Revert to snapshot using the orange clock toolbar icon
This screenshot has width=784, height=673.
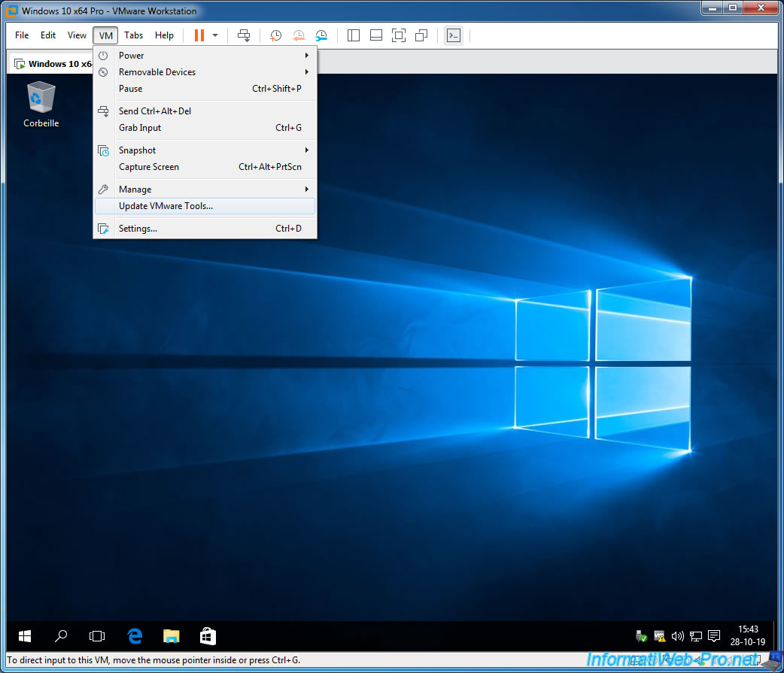pyautogui.click(x=299, y=35)
